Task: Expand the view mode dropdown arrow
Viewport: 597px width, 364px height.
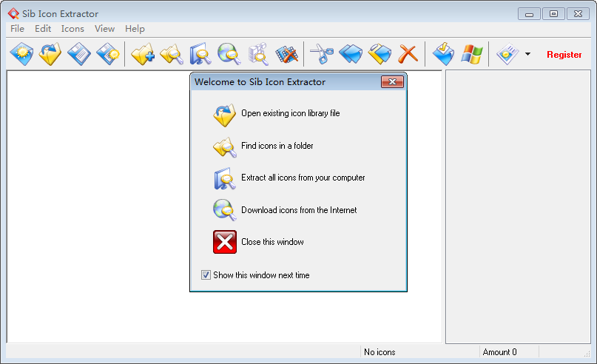Action: tap(527, 54)
